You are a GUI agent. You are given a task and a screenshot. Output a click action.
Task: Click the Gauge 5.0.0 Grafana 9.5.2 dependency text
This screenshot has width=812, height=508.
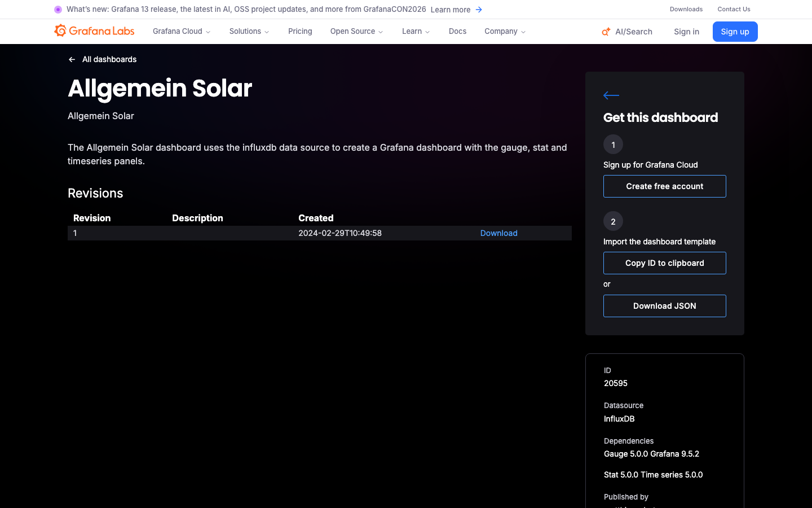[x=651, y=454]
